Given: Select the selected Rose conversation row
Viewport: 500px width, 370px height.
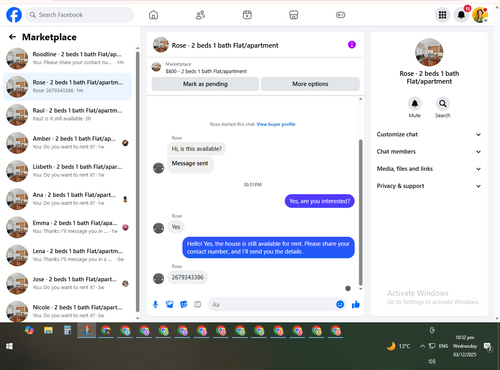Looking at the screenshot, I should (67, 87).
